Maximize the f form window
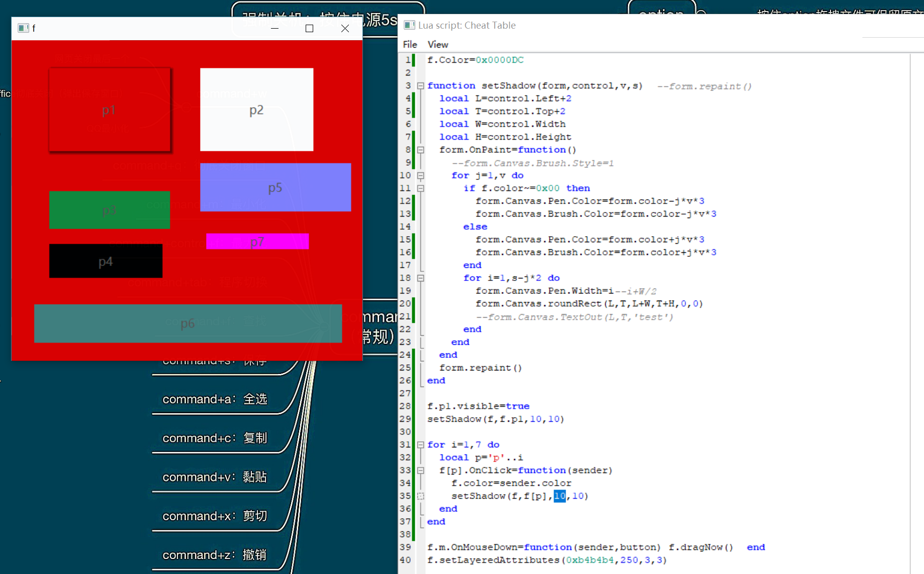 (x=309, y=29)
